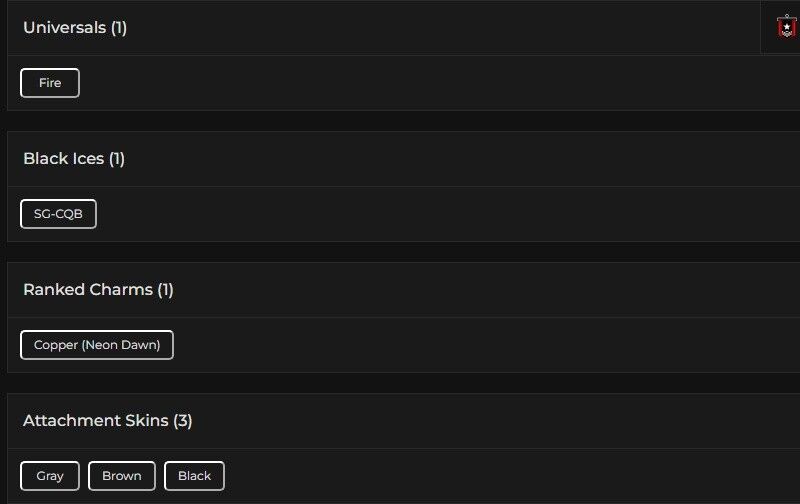Click empty space beside the SG-CQB tag
Screen dimensions: 800x504
(x=400, y=214)
